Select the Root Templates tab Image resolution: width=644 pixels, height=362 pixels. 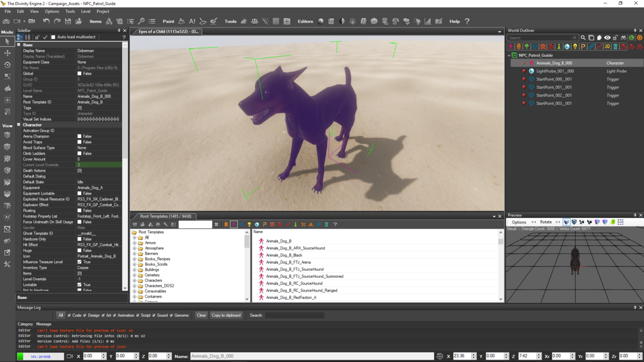[x=164, y=216]
